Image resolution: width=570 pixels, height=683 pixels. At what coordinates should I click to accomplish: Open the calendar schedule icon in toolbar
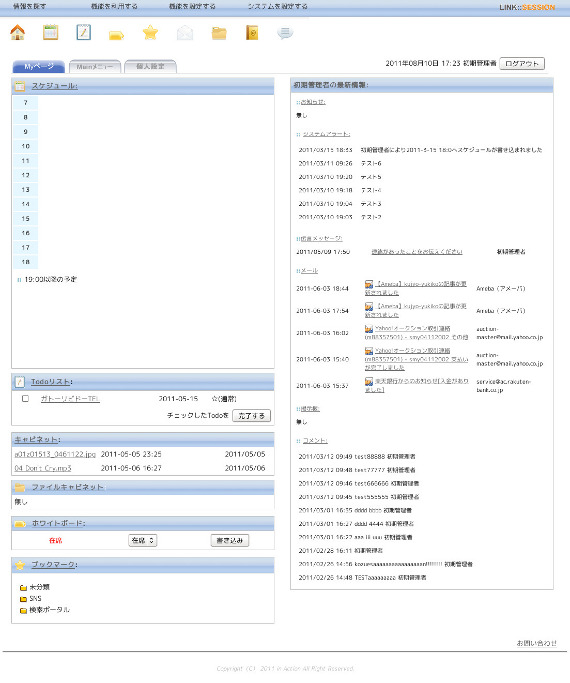click(x=51, y=33)
